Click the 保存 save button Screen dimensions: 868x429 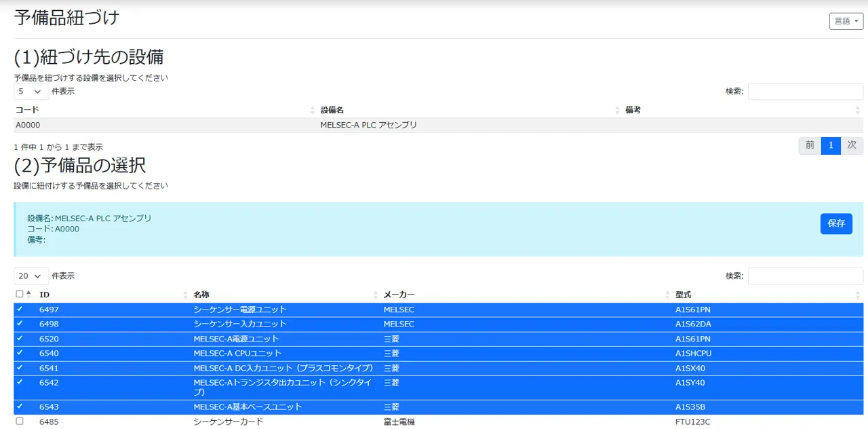836,223
